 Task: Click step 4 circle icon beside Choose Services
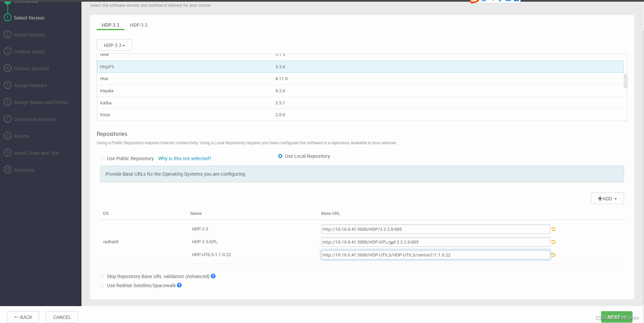pos(7,68)
